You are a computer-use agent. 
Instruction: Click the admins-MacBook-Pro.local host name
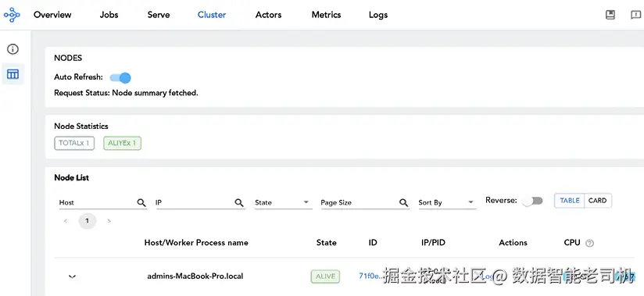pyautogui.click(x=195, y=276)
